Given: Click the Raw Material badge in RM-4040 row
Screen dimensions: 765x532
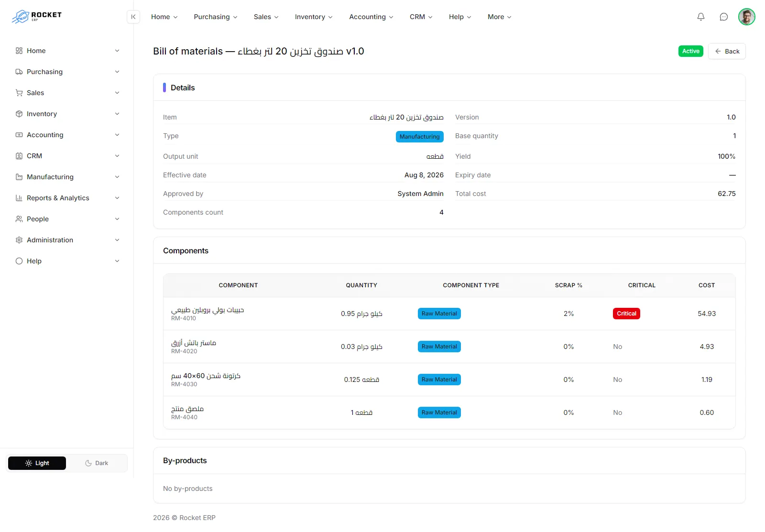Looking at the screenshot, I should (x=439, y=413).
